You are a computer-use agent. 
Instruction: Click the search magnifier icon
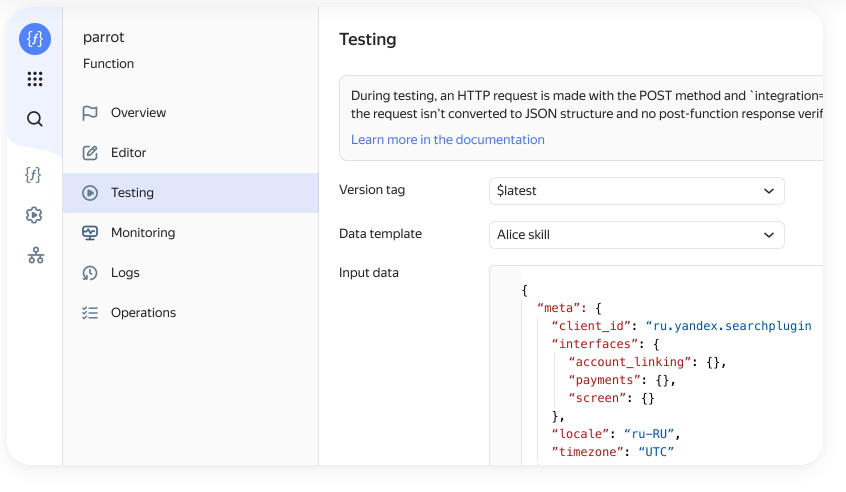pos(35,119)
